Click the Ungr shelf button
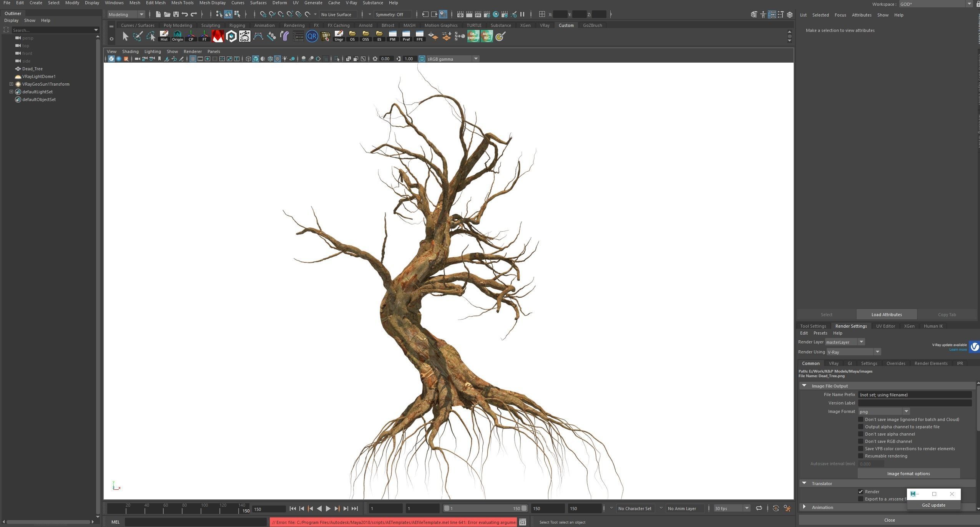 339,36
